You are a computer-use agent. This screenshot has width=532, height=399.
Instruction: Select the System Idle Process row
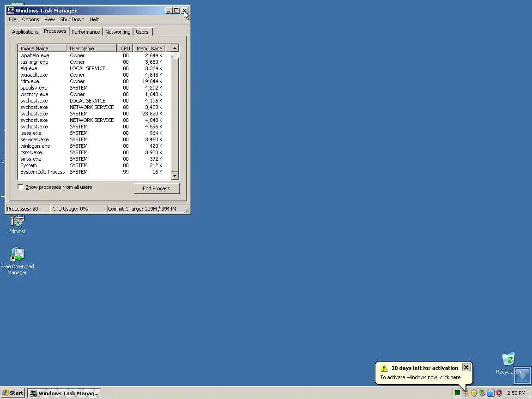coord(95,172)
